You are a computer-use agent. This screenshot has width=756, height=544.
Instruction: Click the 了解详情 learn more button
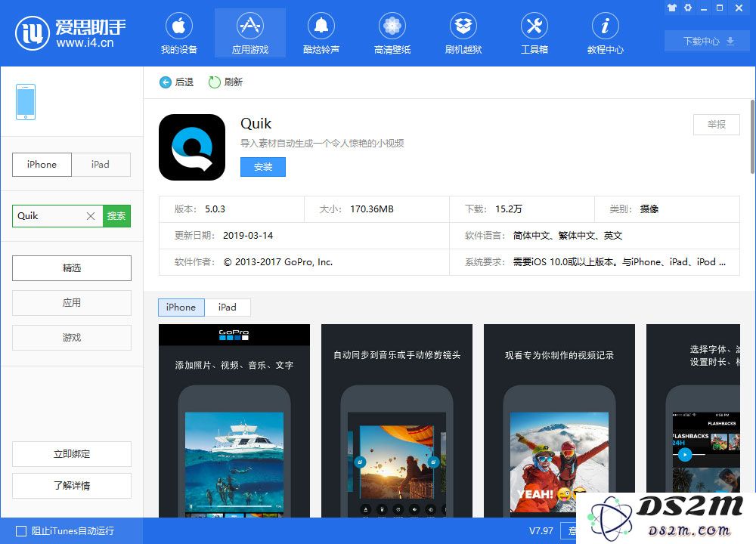72,486
